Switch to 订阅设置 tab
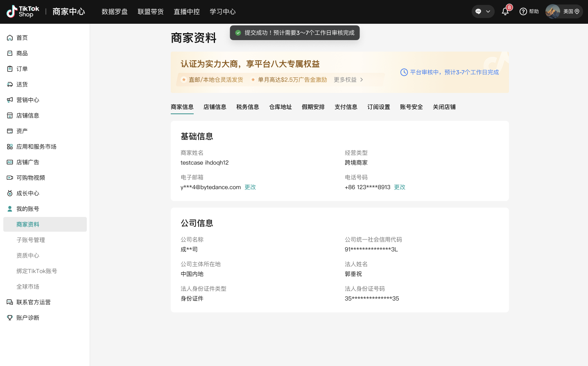Viewport: 588px width, 366px height. 379,107
